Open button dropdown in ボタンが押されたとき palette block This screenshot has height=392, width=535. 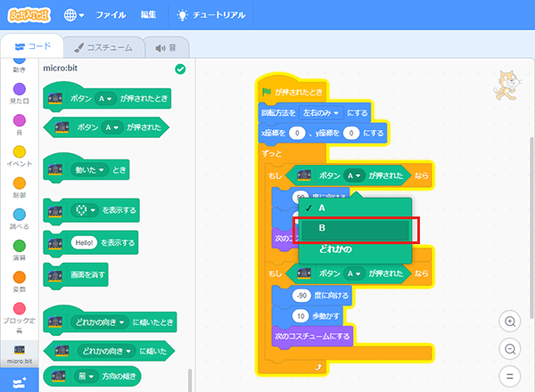click(x=104, y=99)
